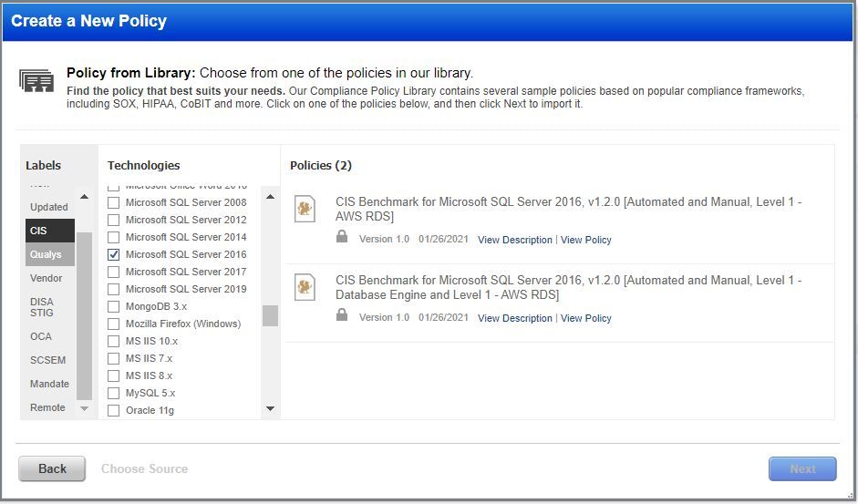Click the lock icon of the Database Engine policy
Viewport: 858px width, 504px height.
pos(342,314)
